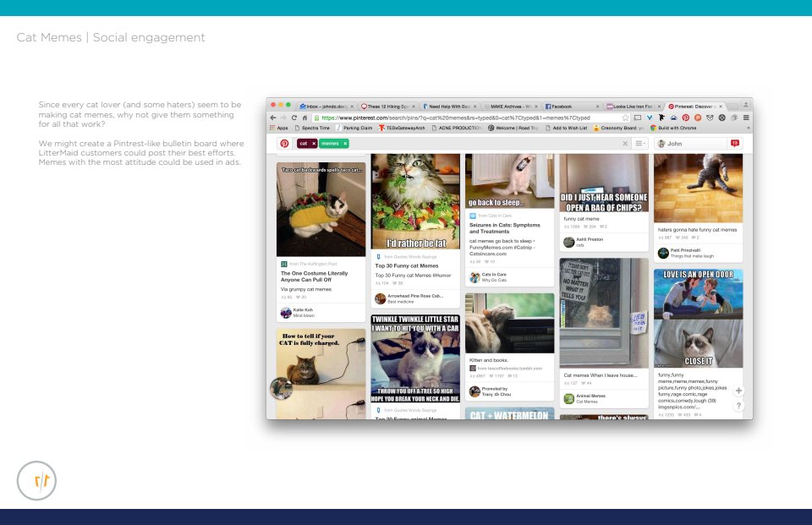Remove the 'cat' search tag
812x525 pixels.
click(314, 144)
